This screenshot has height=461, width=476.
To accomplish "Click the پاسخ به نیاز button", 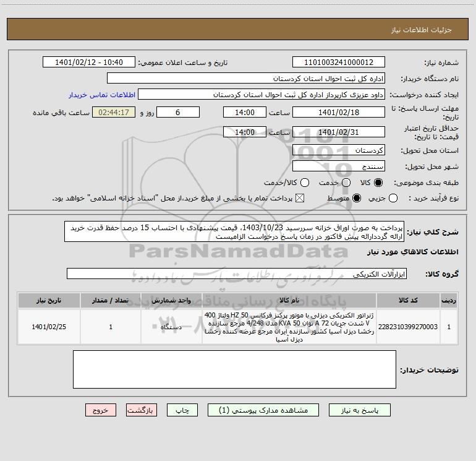I will [x=360, y=410].
